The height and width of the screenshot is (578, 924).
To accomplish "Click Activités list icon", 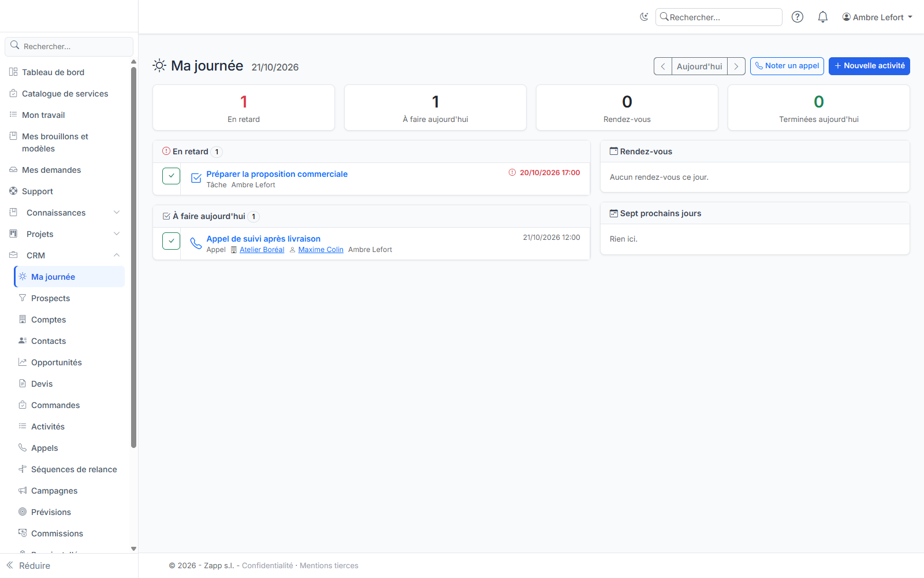I will coord(23,426).
